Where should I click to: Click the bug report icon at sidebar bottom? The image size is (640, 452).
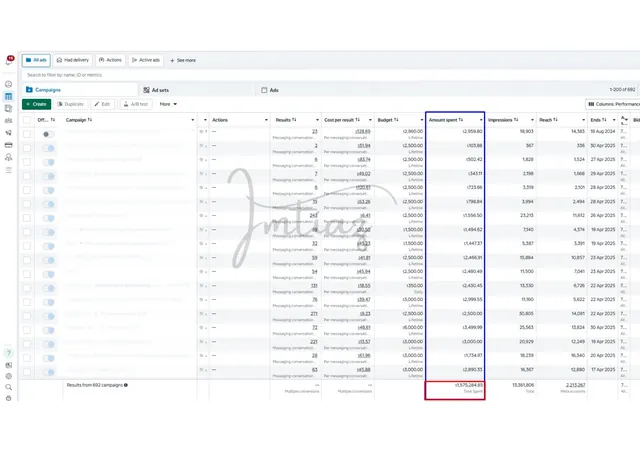click(x=9, y=398)
